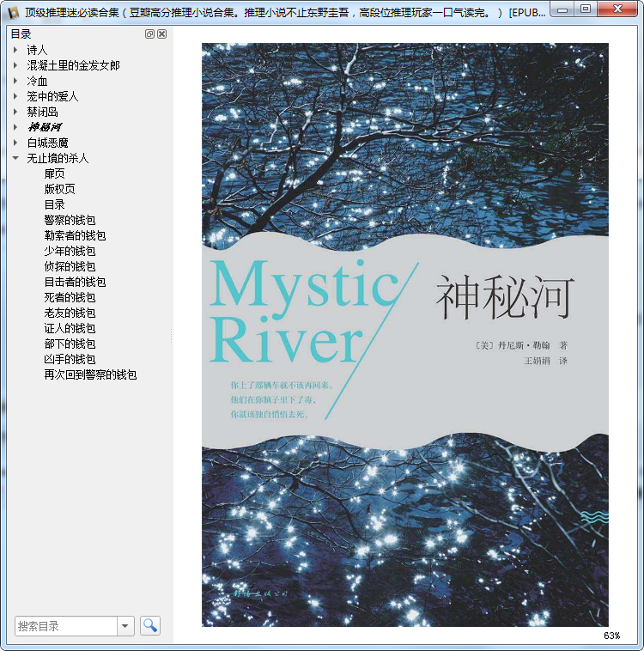This screenshot has width=644, height=651.
Task: Select the highlighted 神秘河 entry
Action: pos(45,127)
